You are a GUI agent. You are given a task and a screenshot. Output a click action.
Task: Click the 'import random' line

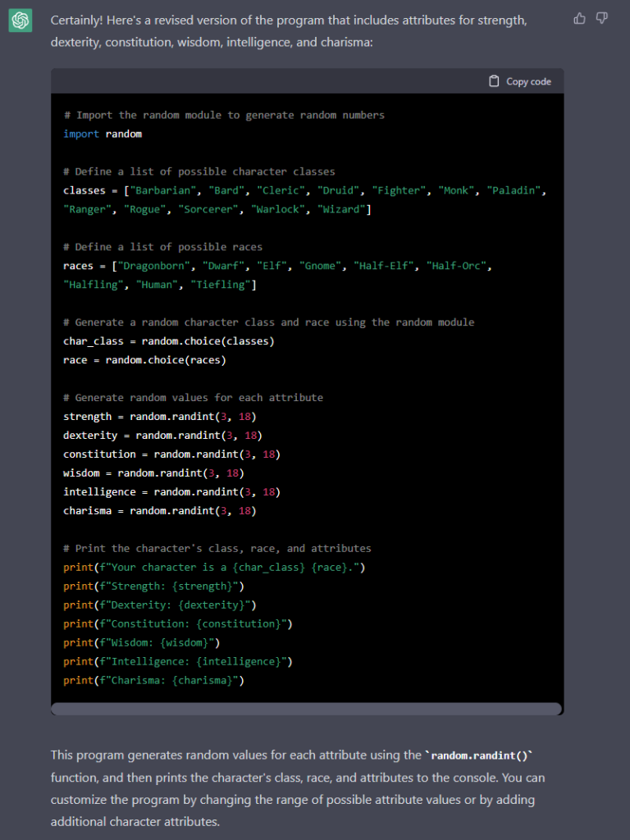103,134
